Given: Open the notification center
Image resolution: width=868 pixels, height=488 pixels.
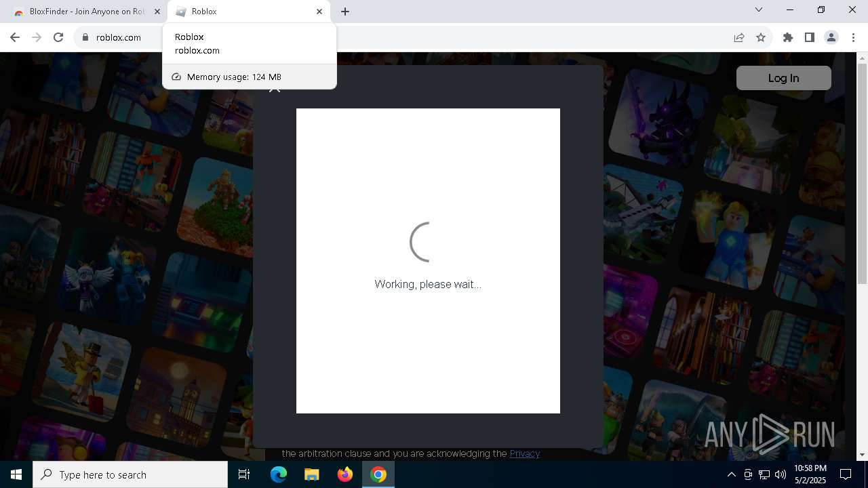Looking at the screenshot, I should pyautogui.click(x=846, y=474).
